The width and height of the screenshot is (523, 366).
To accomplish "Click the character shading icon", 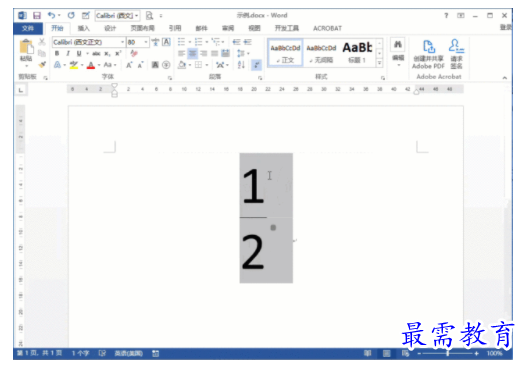I will [155, 65].
